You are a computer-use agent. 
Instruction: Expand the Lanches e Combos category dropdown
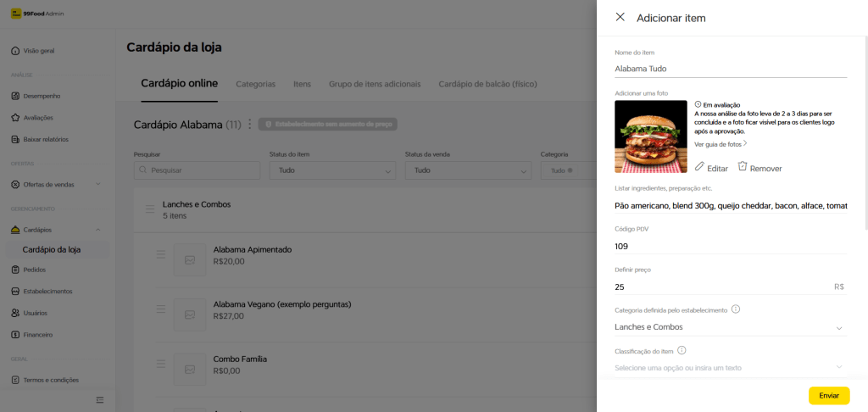839,327
